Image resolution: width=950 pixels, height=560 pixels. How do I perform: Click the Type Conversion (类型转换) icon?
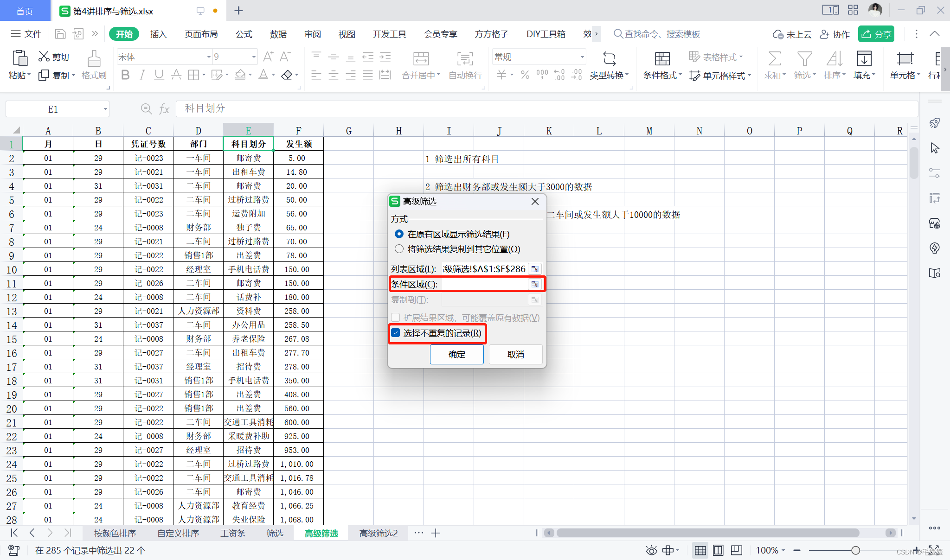click(609, 59)
